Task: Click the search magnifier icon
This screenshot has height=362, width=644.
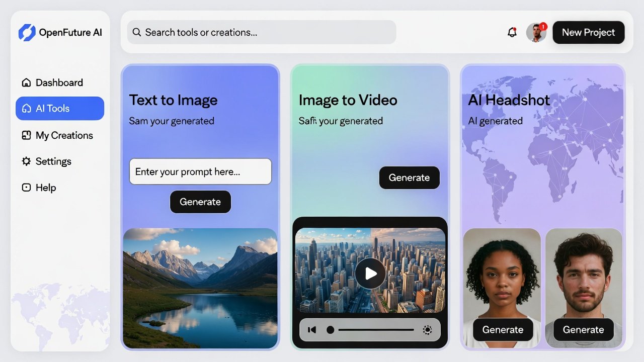Action: 136,32
